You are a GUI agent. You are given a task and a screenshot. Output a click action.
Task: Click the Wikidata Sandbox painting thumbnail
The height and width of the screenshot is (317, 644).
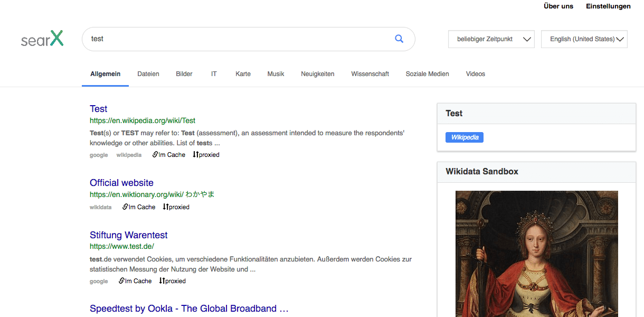(536, 254)
